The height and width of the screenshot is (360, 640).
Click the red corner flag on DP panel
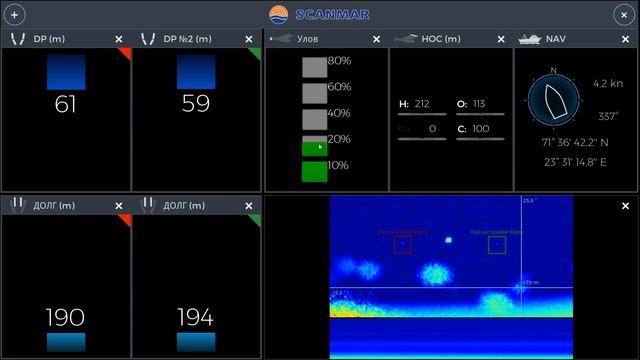(x=126, y=53)
